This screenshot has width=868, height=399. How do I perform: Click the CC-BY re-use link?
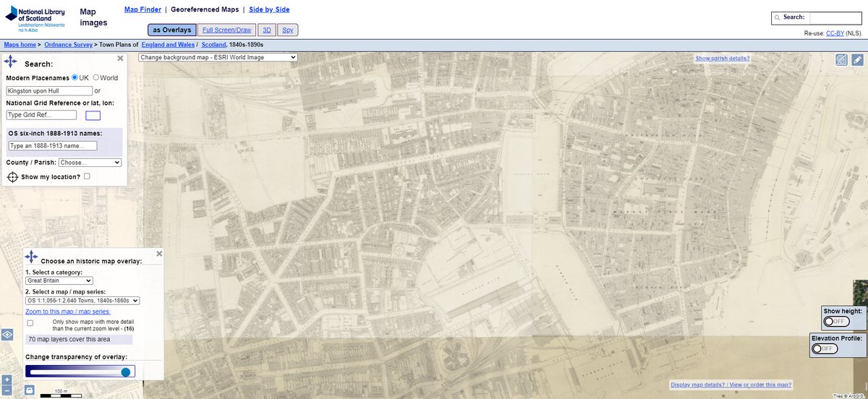point(835,33)
